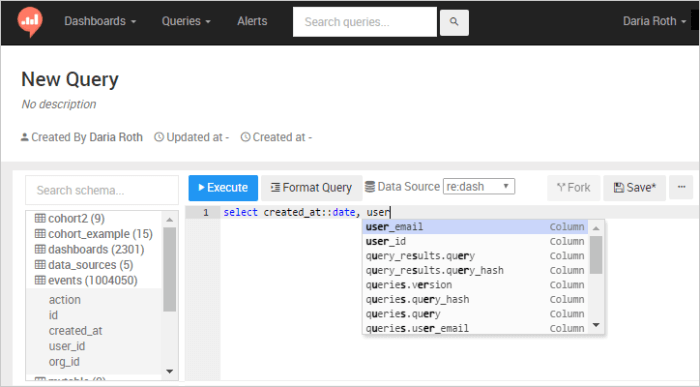
Task: Run the query with Execute
Action: pyautogui.click(x=223, y=187)
